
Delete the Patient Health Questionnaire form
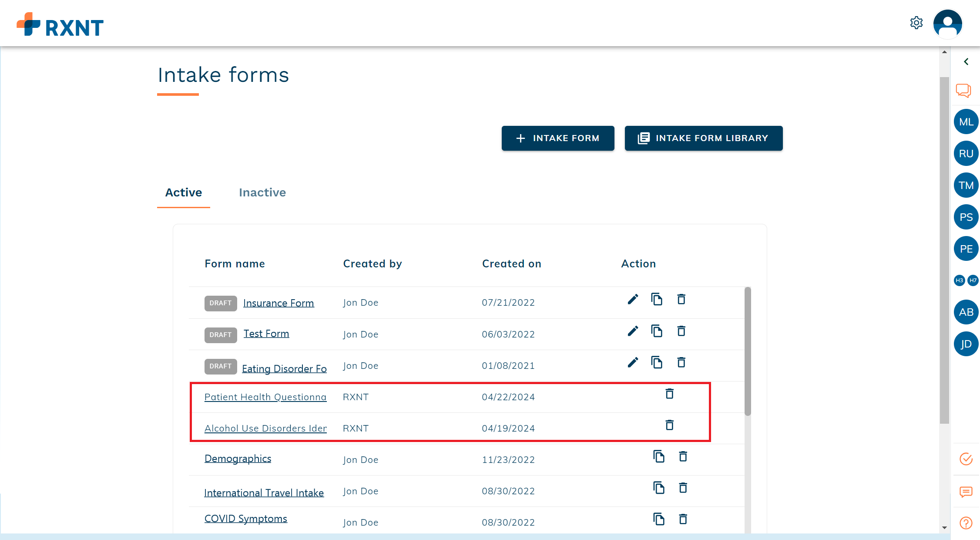(670, 394)
